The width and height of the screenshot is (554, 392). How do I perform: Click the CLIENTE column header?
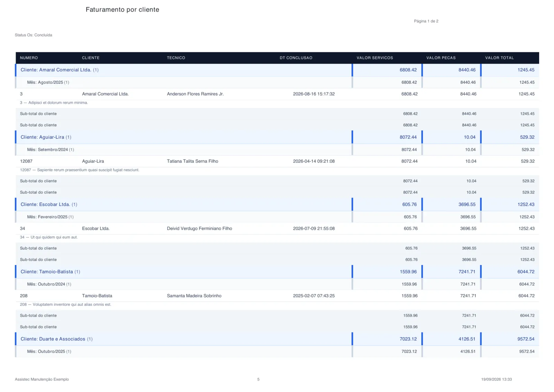coord(91,58)
